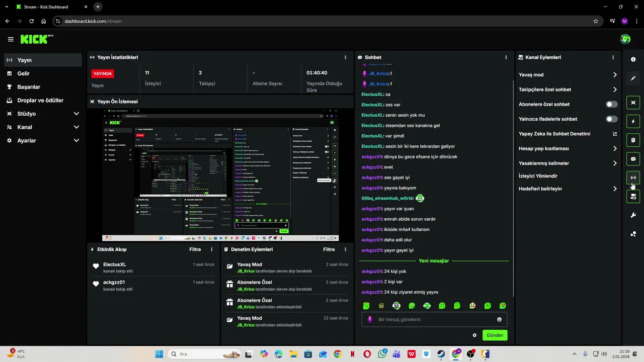
Task: Open Netflix from the taskbar
Action: coord(352,354)
